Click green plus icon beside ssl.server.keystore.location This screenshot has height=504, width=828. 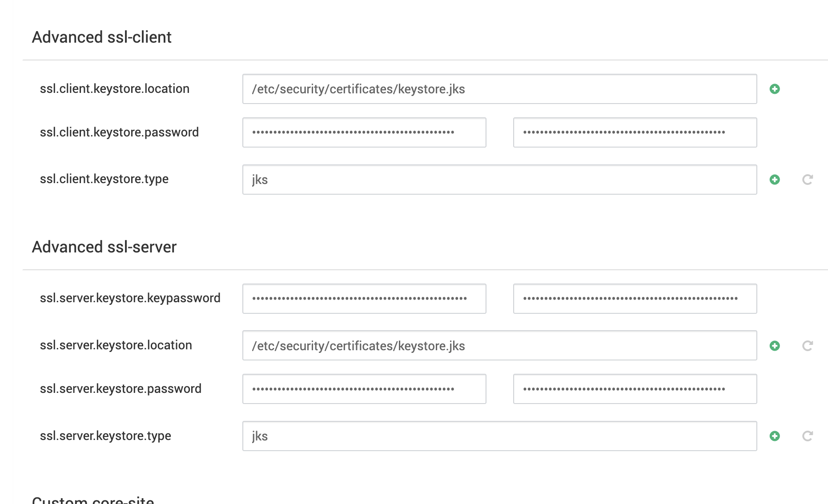(x=775, y=346)
